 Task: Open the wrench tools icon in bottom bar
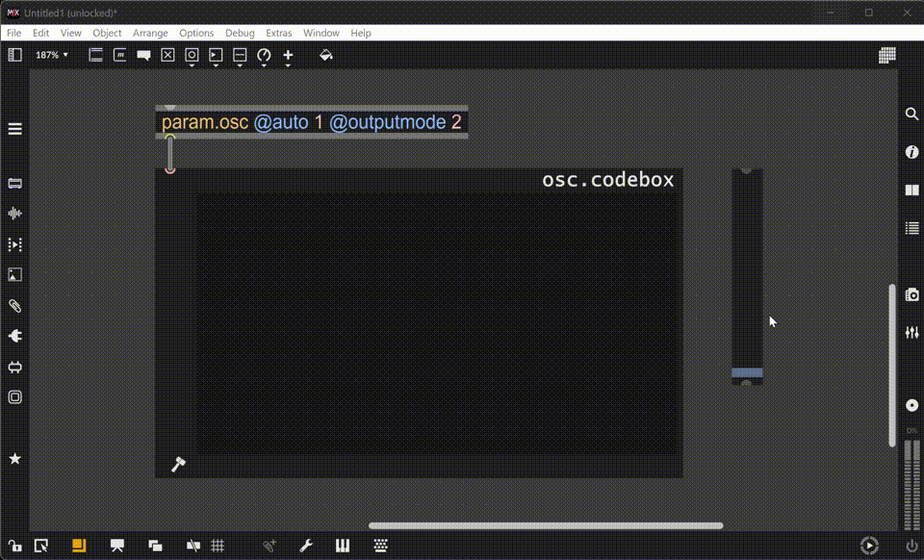[306, 546]
